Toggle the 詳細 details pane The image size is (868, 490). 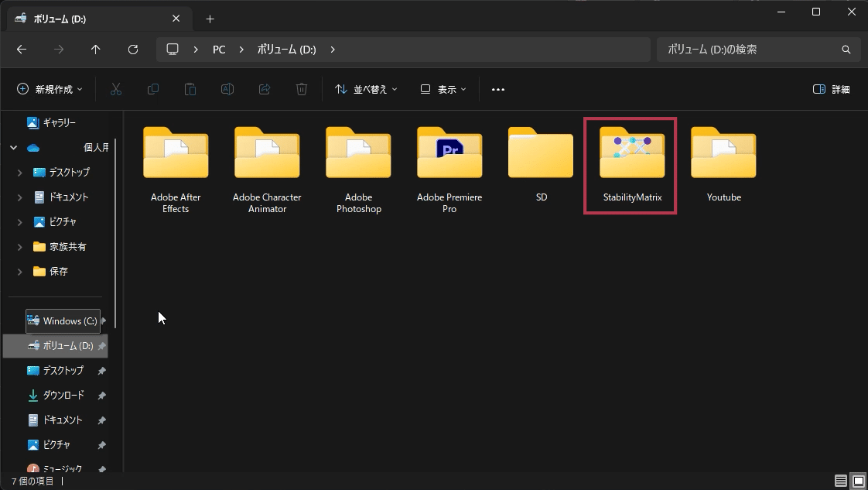pyautogui.click(x=831, y=89)
